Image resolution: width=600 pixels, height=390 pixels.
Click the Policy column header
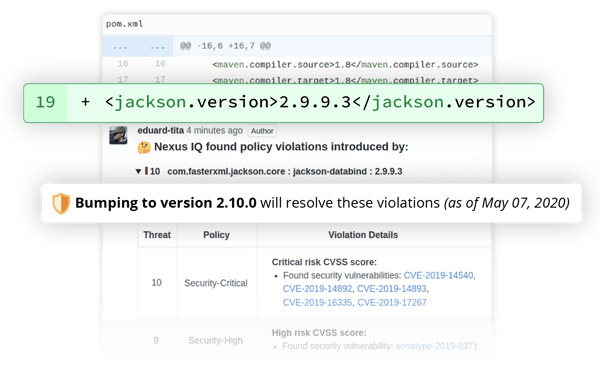[216, 235]
